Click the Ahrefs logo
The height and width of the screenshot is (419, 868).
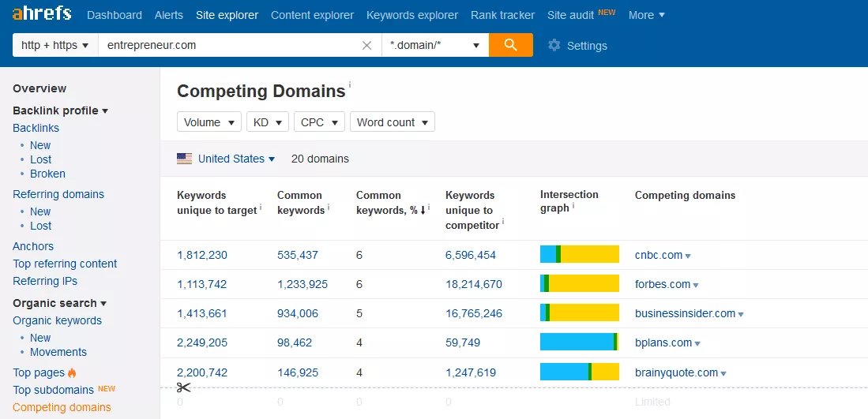tap(42, 14)
